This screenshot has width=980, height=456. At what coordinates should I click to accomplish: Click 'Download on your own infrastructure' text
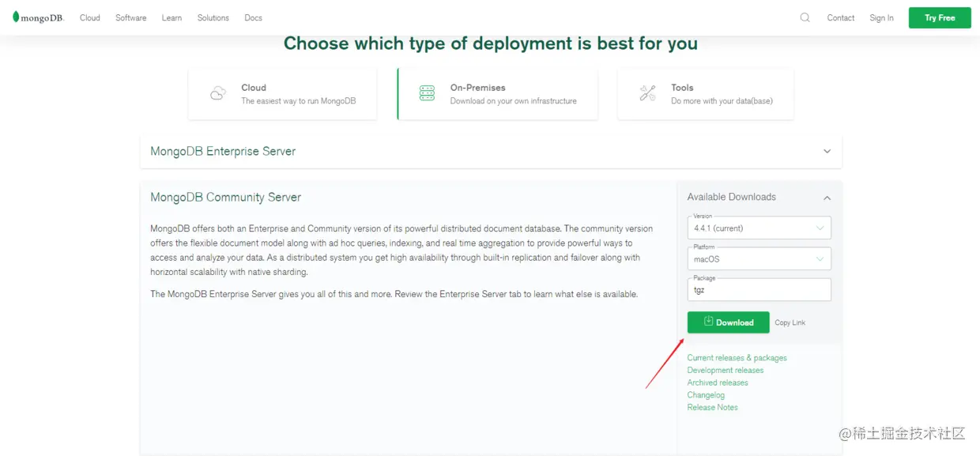click(514, 101)
